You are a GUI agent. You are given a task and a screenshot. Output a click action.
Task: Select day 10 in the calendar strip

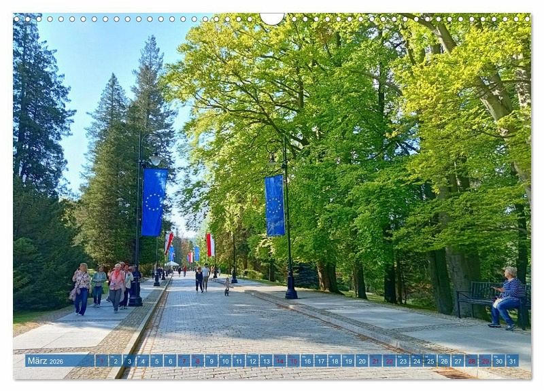pyautogui.click(x=225, y=361)
